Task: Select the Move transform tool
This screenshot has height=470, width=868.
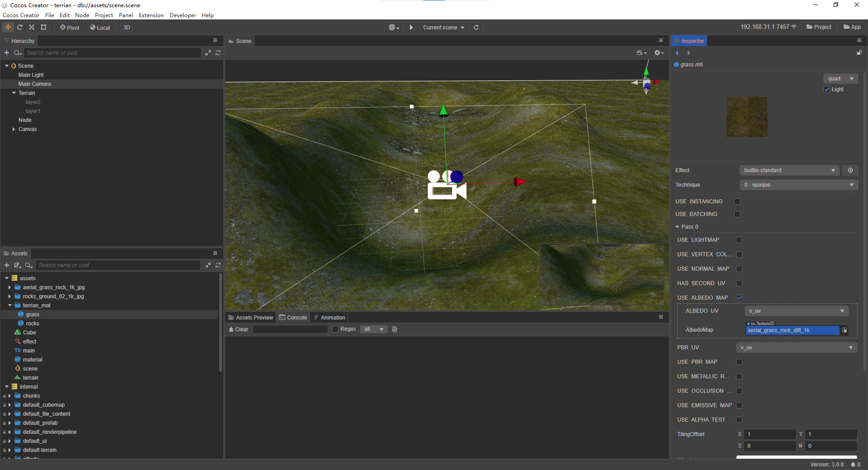Action: point(8,28)
